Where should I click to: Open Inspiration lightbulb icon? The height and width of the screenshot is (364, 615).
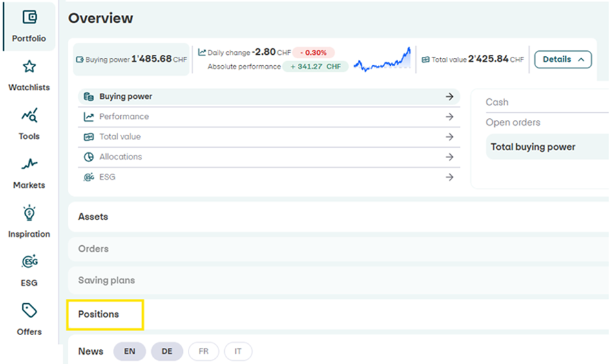tap(29, 213)
